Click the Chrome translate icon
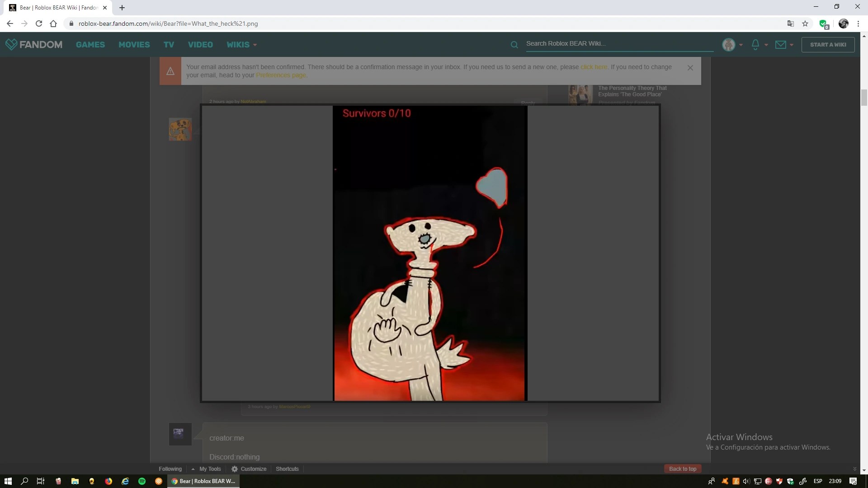The width and height of the screenshot is (868, 488). [791, 23]
